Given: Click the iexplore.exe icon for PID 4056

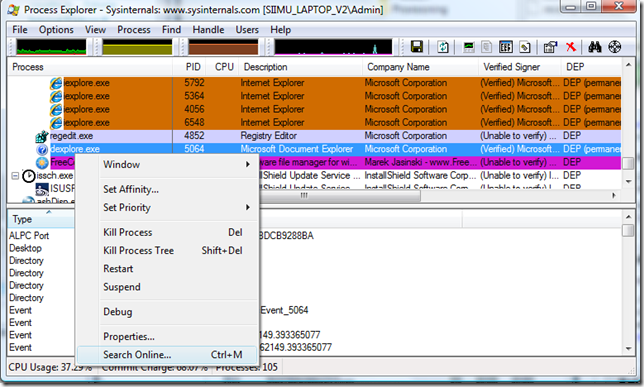Looking at the screenshot, I should [56, 110].
